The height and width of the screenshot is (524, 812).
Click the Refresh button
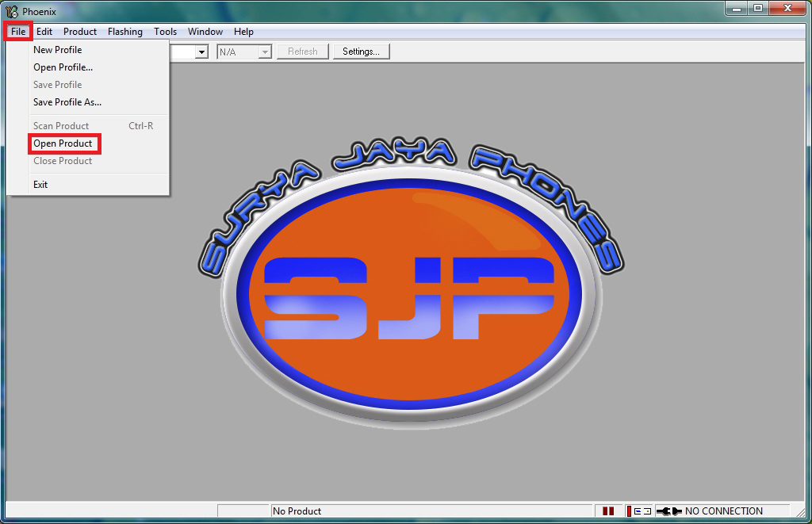[302, 52]
